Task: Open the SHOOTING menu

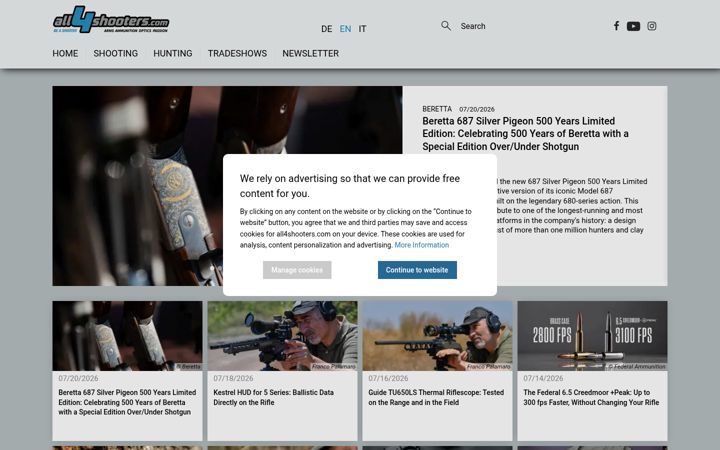Action: [x=116, y=53]
